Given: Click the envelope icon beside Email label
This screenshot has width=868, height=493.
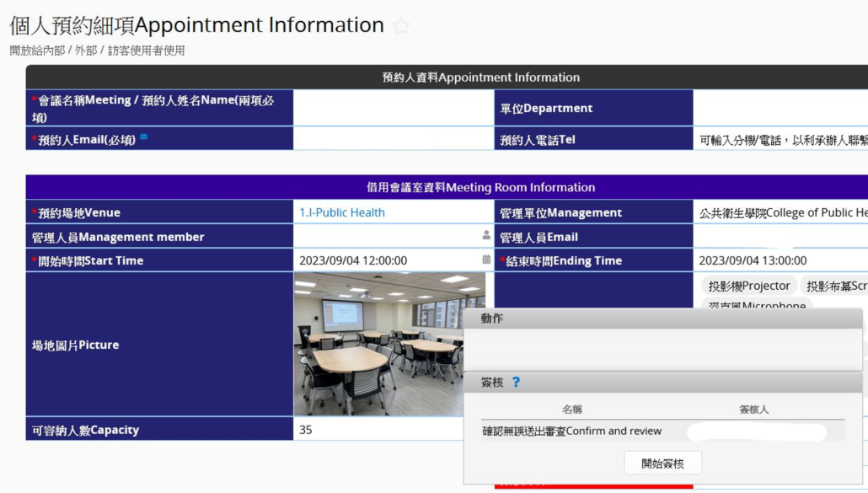Looking at the screenshot, I should click(x=144, y=137).
